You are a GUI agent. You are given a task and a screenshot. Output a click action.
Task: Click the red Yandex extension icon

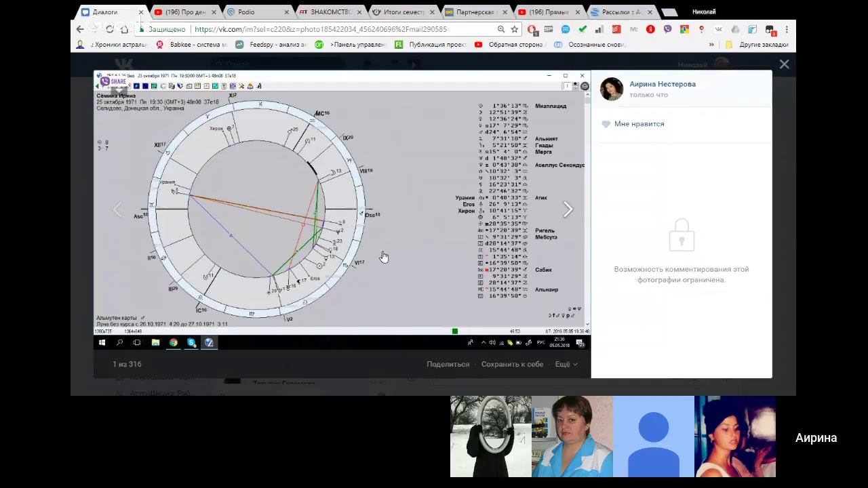650,29
